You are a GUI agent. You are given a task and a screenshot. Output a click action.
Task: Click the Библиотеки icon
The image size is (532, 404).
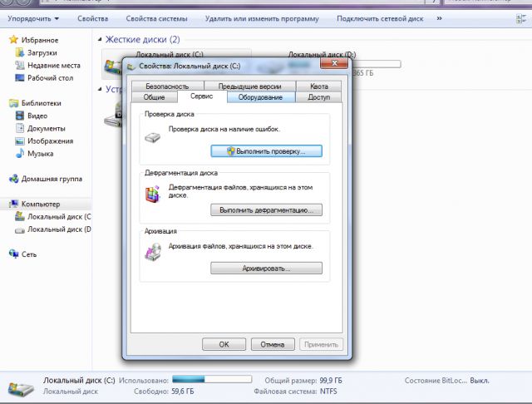click(x=13, y=103)
